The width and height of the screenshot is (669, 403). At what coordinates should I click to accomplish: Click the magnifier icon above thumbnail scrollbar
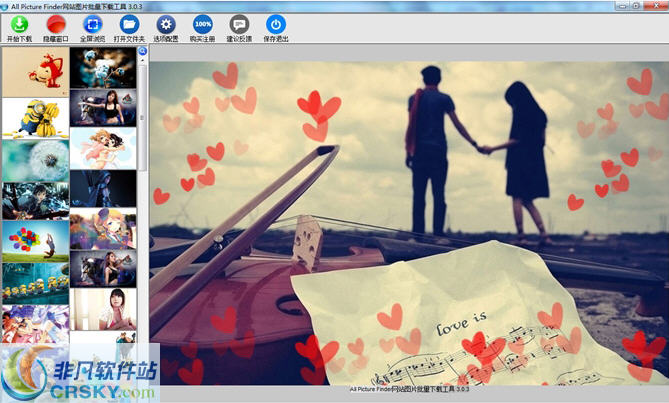point(143,52)
